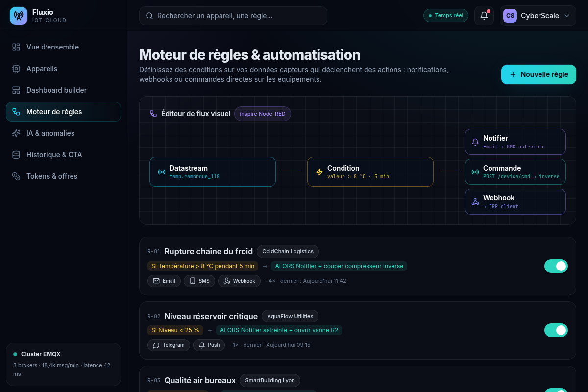Open Historique & OTA section
This screenshot has width=588, height=392.
[x=63, y=155]
